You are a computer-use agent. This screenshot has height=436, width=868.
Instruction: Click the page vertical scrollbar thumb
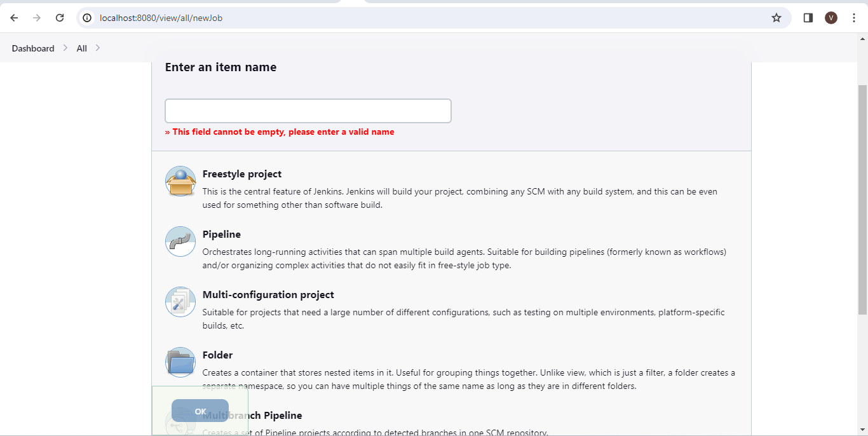[x=862, y=199]
